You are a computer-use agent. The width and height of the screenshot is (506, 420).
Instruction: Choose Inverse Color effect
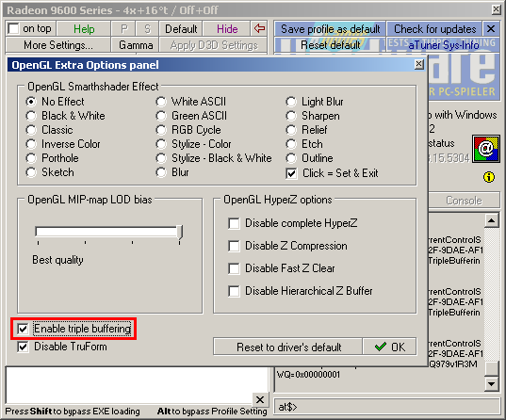tap(31, 144)
